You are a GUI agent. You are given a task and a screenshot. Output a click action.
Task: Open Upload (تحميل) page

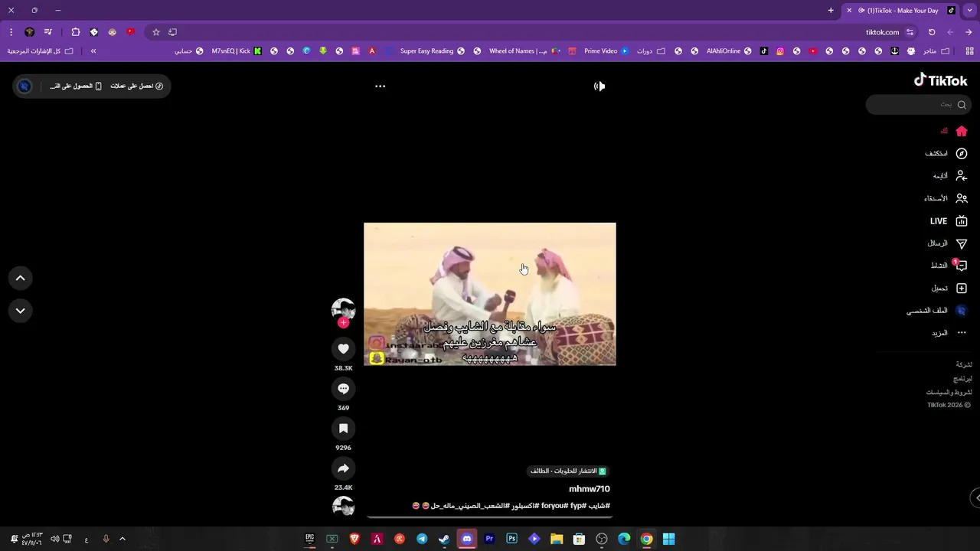(949, 289)
